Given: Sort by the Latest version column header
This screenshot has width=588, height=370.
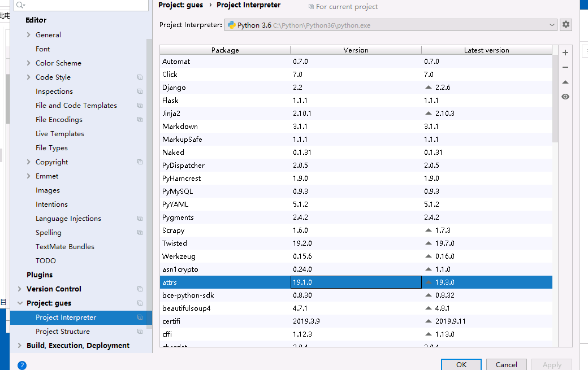Looking at the screenshot, I should tap(487, 50).
